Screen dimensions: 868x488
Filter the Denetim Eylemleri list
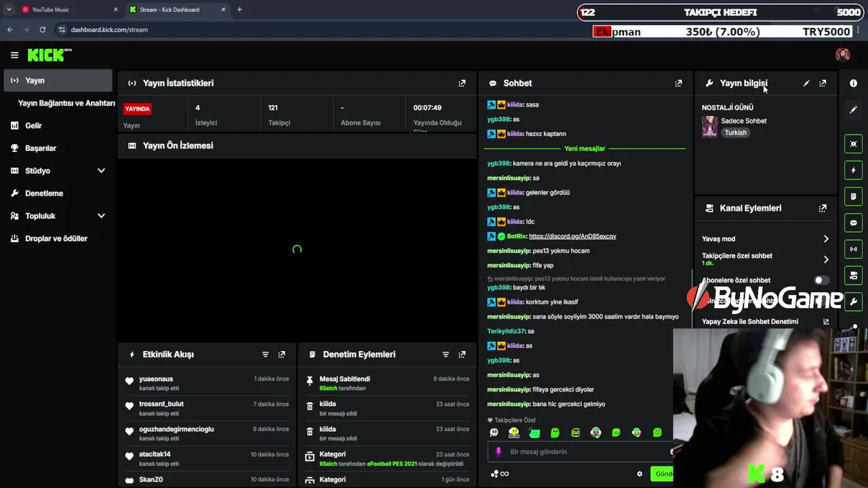(446, 354)
